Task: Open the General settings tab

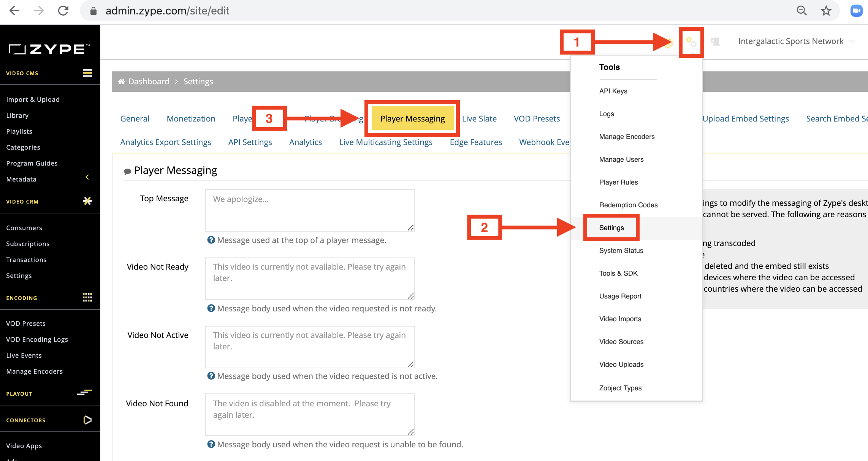Action: [135, 118]
